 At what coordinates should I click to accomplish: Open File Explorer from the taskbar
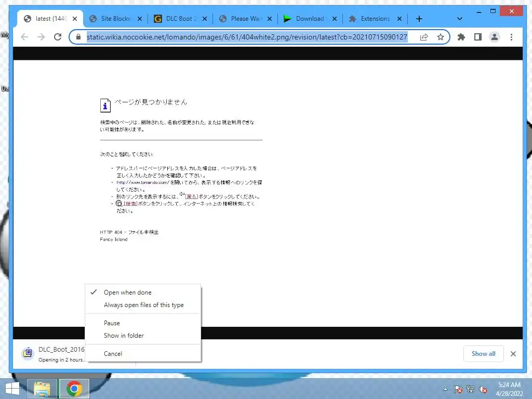[42, 389]
